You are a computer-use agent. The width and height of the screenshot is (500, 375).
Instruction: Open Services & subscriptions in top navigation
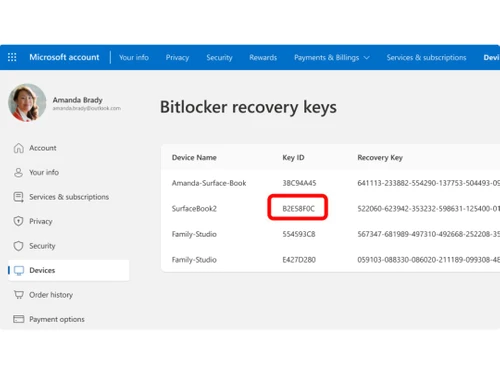(x=426, y=58)
